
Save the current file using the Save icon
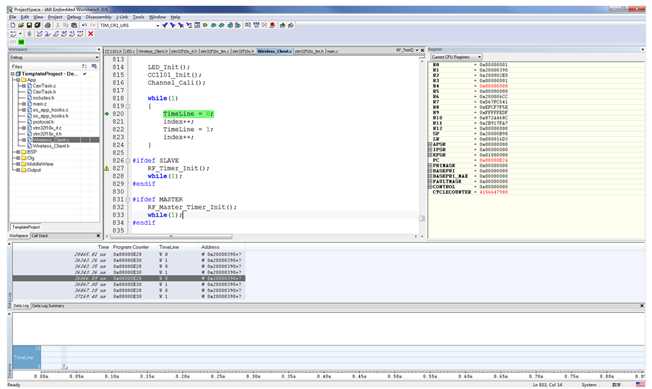pyautogui.click(x=29, y=25)
